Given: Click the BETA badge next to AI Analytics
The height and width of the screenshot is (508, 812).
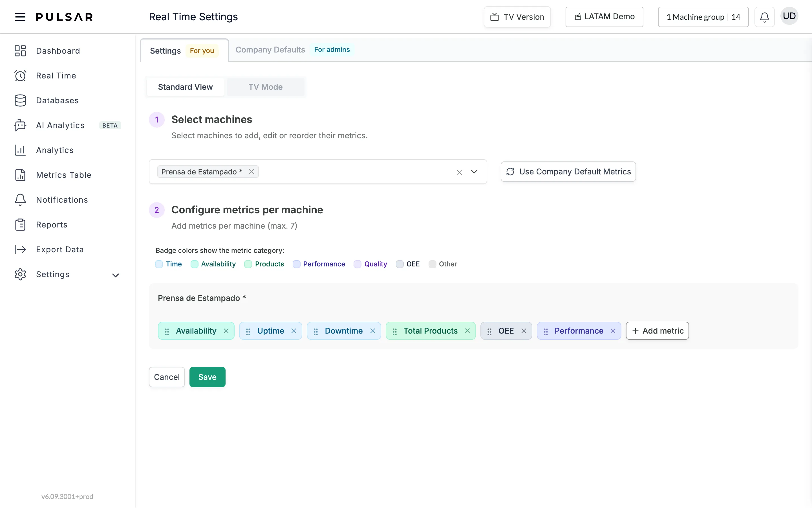Looking at the screenshot, I should (x=110, y=125).
